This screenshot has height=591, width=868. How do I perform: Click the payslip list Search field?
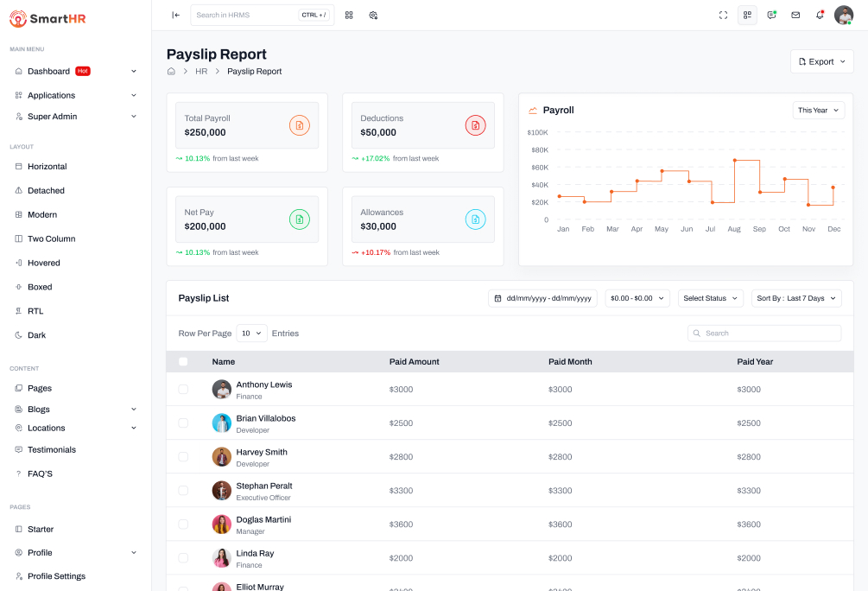pyautogui.click(x=764, y=334)
